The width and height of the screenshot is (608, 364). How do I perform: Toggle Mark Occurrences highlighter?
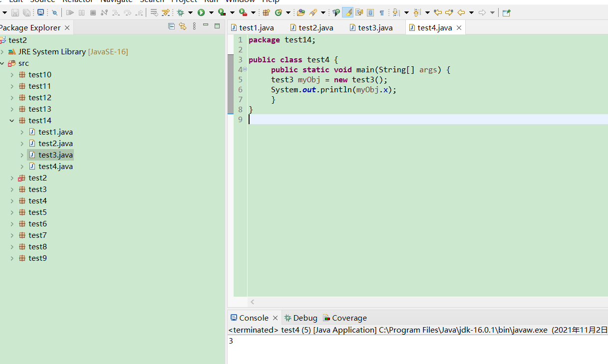pos(347,12)
